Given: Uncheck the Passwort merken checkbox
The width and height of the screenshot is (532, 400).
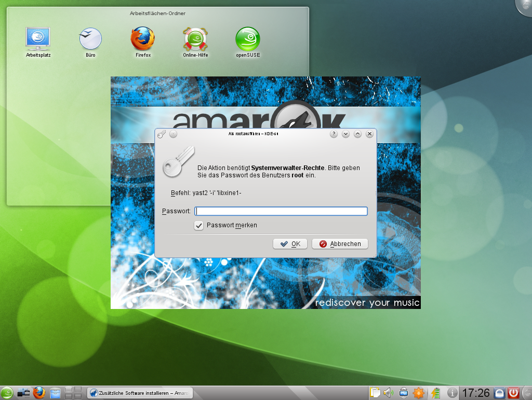Looking at the screenshot, I should click(x=198, y=226).
